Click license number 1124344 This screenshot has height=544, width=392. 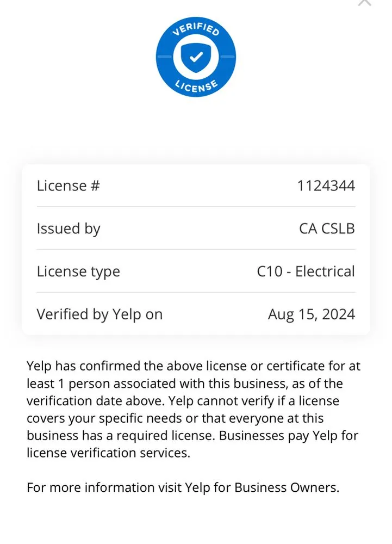point(326,186)
